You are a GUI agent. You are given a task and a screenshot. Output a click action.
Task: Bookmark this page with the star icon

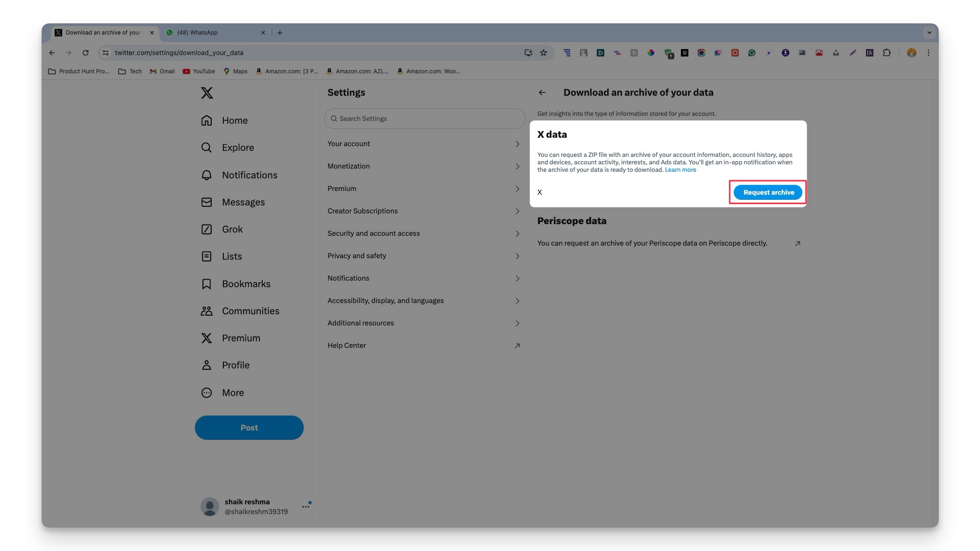[x=544, y=53]
